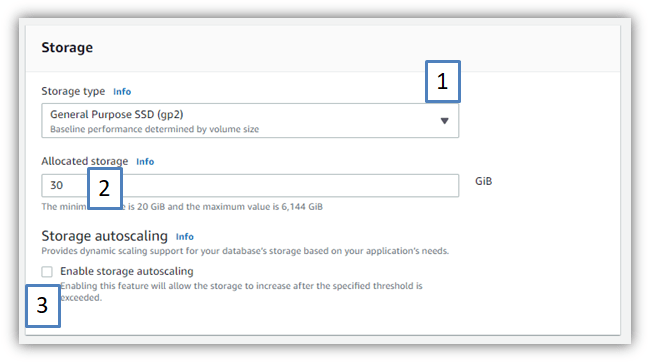This screenshot has height=364, width=648.
Task: Click the 'Storage' section heading
Action: (67, 48)
